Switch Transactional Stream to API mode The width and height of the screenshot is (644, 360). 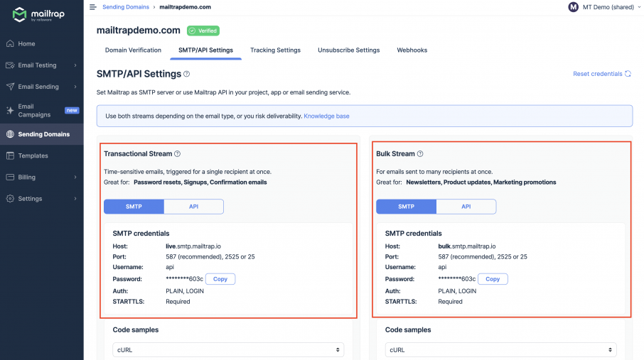point(193,207)
